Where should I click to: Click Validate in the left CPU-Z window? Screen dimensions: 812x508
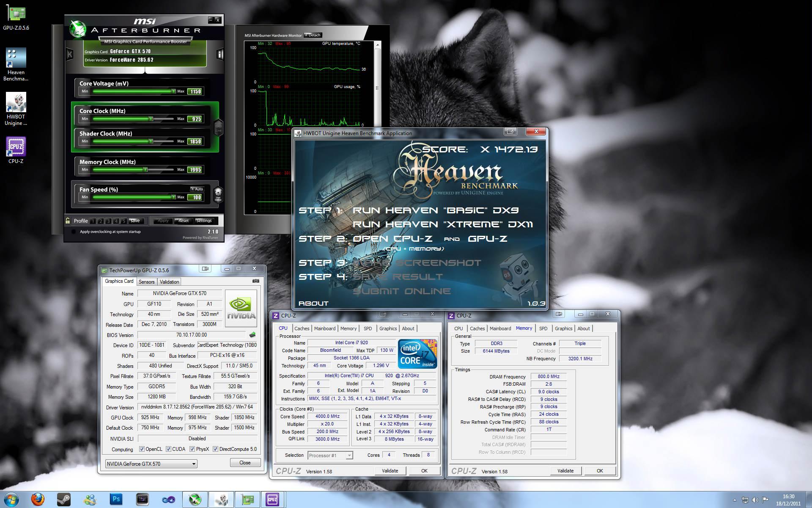point(390,471)
